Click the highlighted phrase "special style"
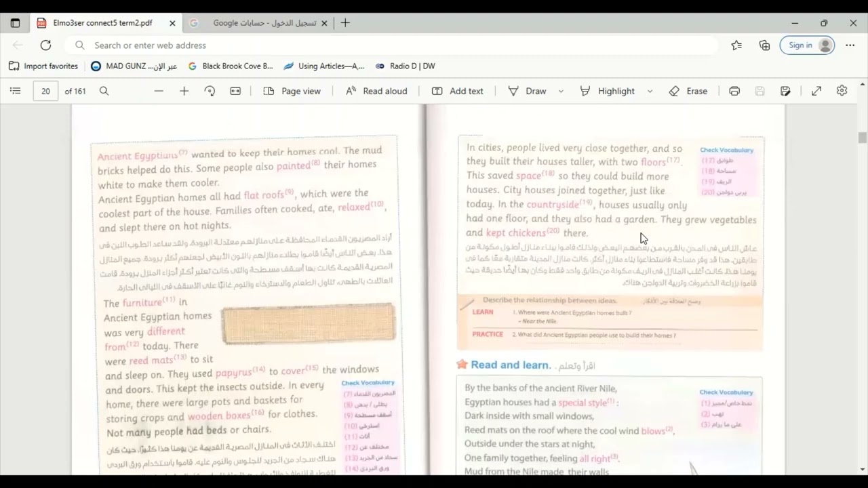The height and width of the screenshot is (488, 868). coord(582,403)
